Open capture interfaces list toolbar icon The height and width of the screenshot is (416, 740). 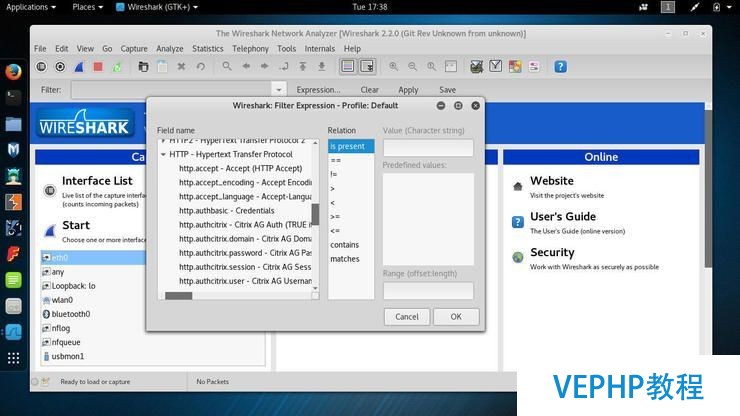tap(42, 67)
